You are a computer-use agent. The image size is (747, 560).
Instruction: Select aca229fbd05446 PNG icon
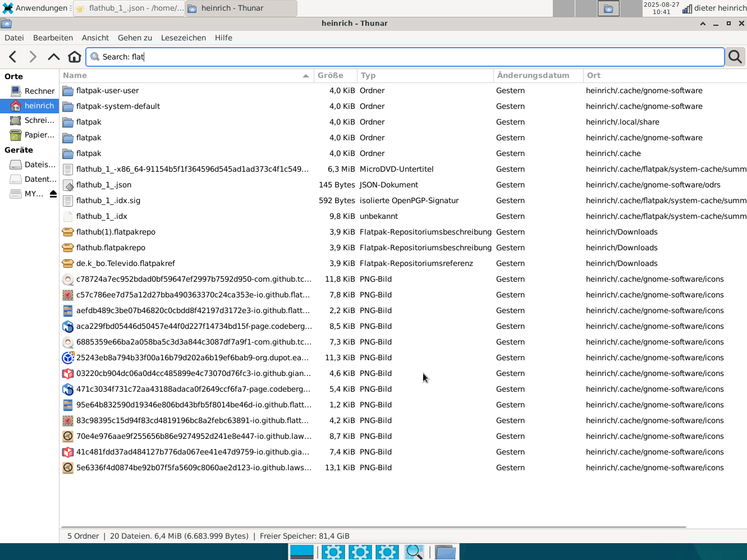pos(68,326)
